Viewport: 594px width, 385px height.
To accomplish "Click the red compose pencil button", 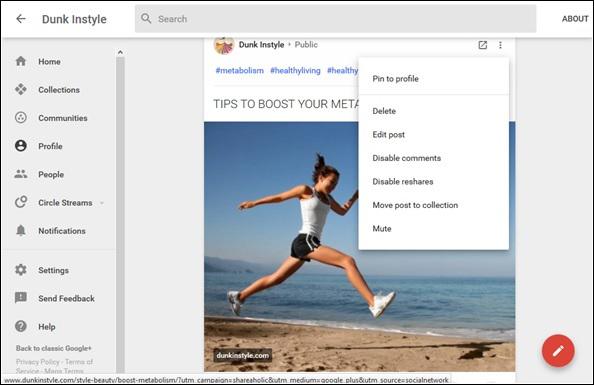I will coord(558,351).
